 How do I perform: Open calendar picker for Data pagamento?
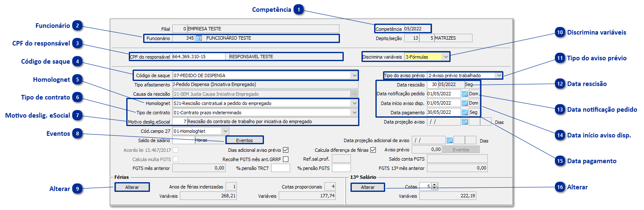(x=465, y=112)
